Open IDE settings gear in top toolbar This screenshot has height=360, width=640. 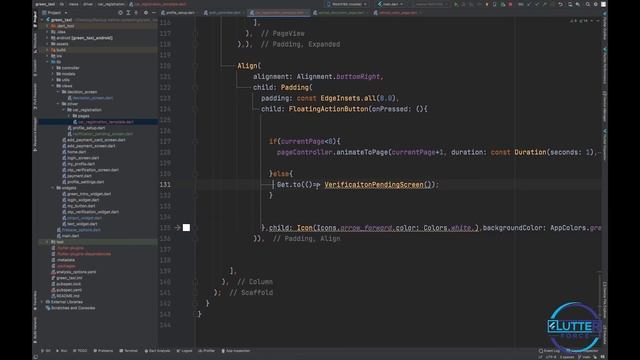[x=596, y=4]
